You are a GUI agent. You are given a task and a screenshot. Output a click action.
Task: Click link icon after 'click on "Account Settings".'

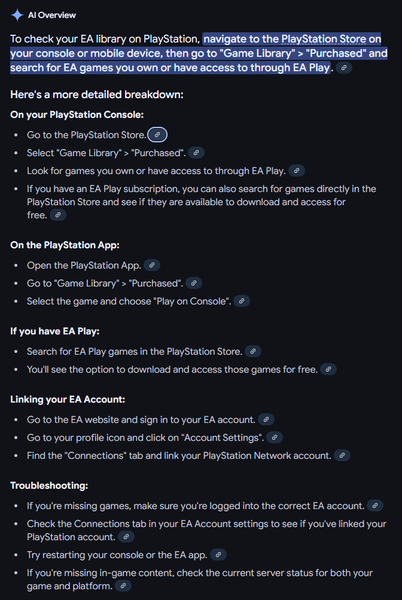[275, 437]
